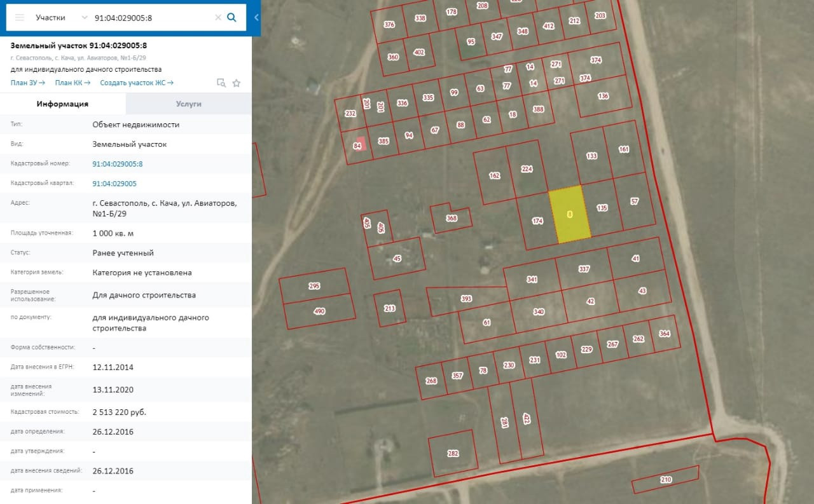Image resolution: width=814 pixels, height=504 pixels.
Task: Click the status value Ранее учтенный
Action: 123,253
